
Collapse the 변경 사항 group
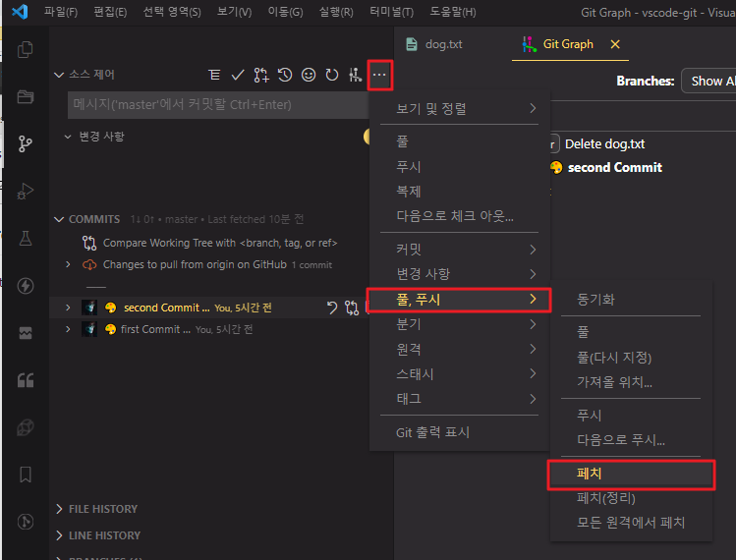(68, 137)
